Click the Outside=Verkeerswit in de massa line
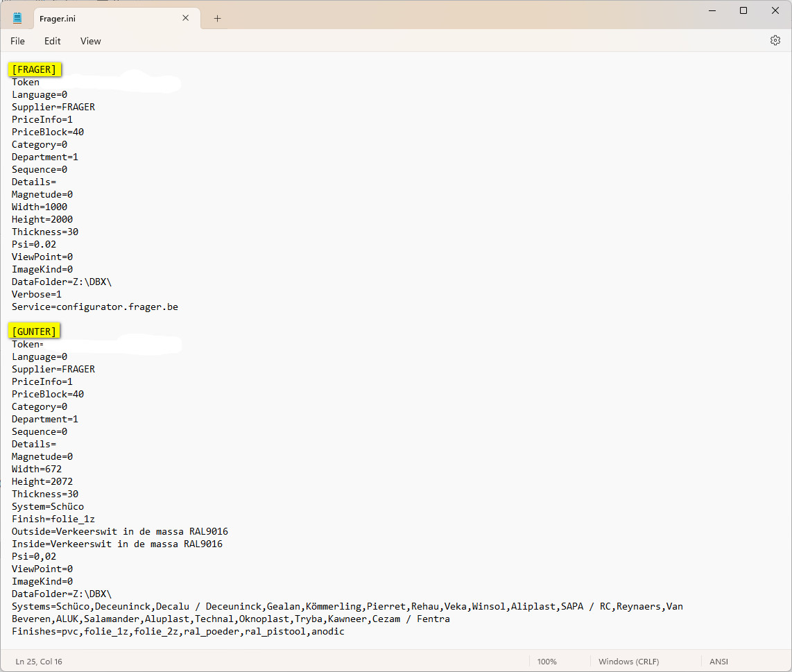The height and width of the screenshot is (672, 792). pyautogui.click(x=120, y=531)
